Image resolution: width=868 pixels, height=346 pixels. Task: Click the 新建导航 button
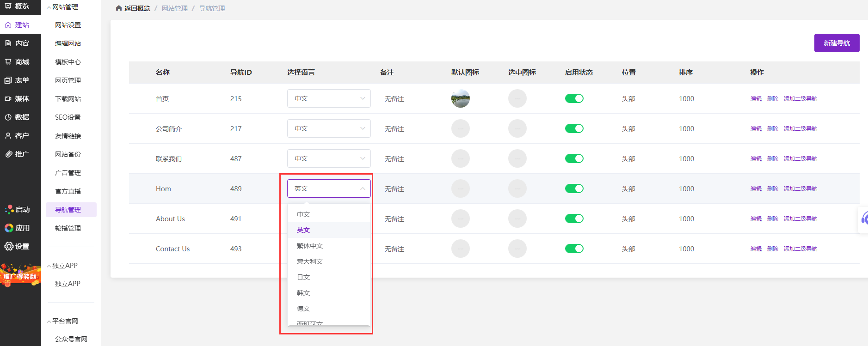click(836, 43)
